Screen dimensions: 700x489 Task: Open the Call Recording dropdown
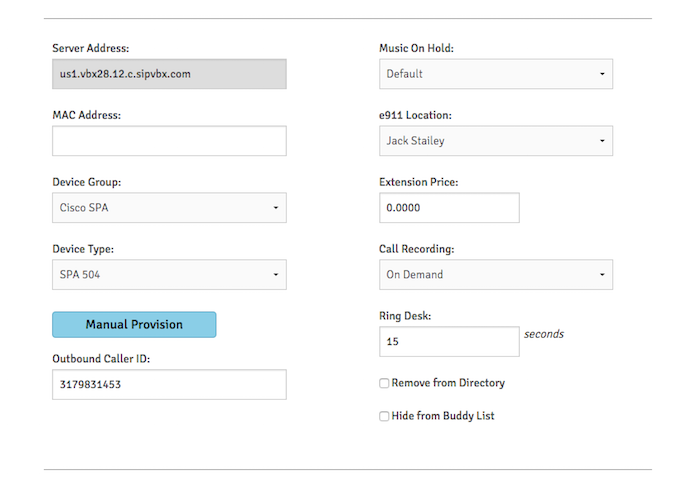pos(495,275)
